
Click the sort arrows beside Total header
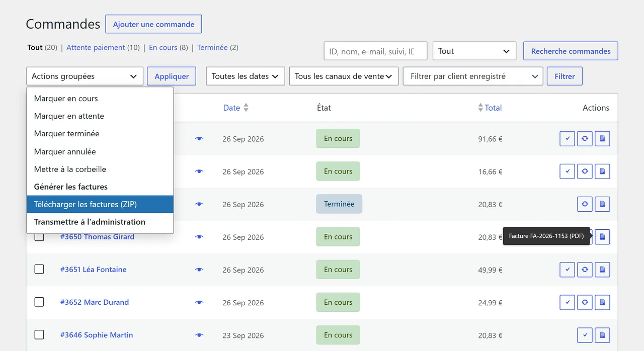coord(480,108)
